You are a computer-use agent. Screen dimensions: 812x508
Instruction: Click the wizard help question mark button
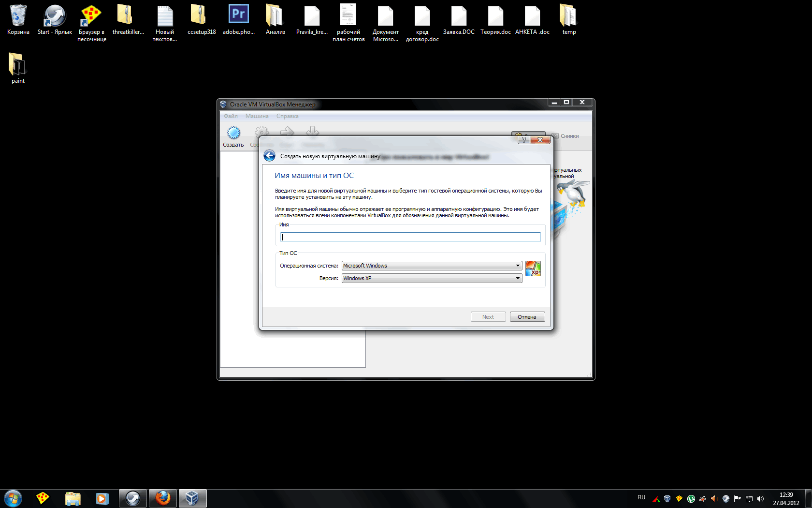point(523,140)
